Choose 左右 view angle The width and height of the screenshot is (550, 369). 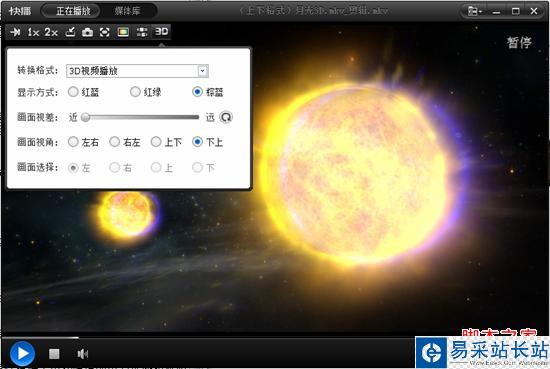click(x=83, y=142)
